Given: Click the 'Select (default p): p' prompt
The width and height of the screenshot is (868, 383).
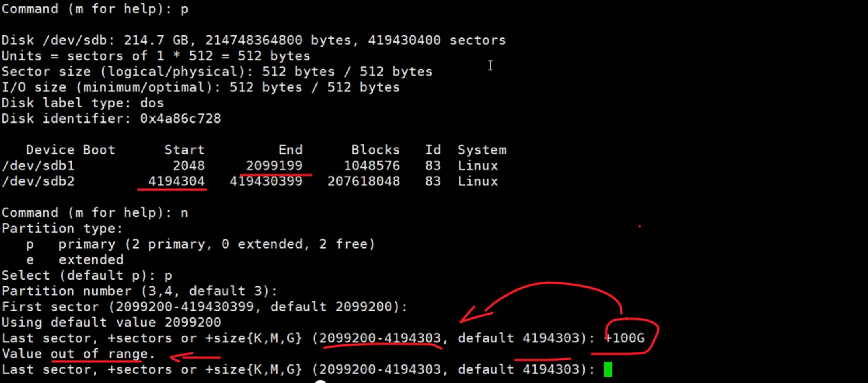Looking at the screenshot, I should (x=87, y=276).
